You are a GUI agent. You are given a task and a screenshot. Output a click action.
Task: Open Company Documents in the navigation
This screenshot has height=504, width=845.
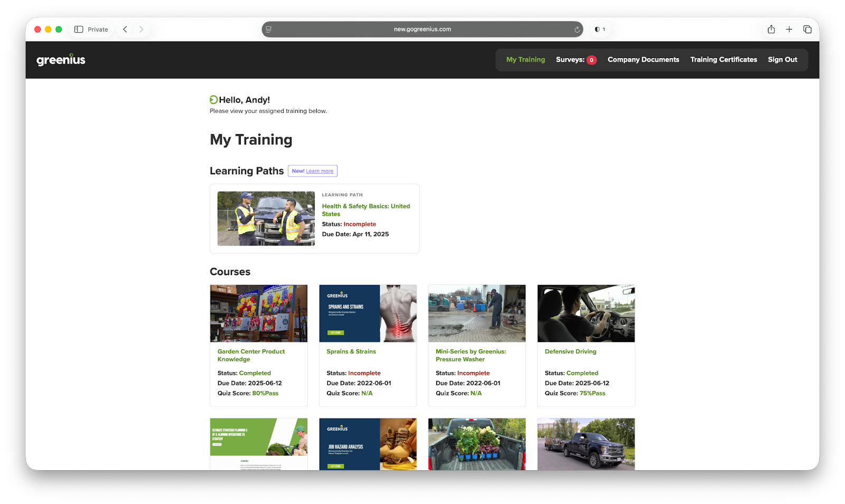(x=643, y=60)
